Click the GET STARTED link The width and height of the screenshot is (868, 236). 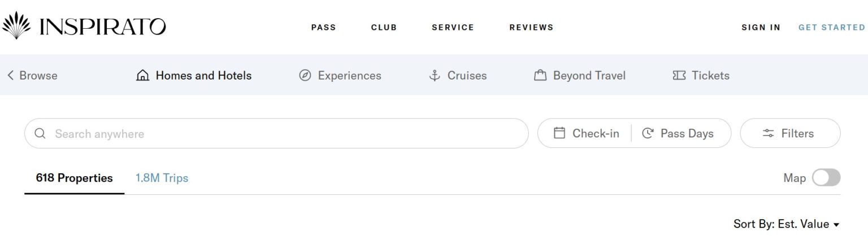[x=831, y=27]
